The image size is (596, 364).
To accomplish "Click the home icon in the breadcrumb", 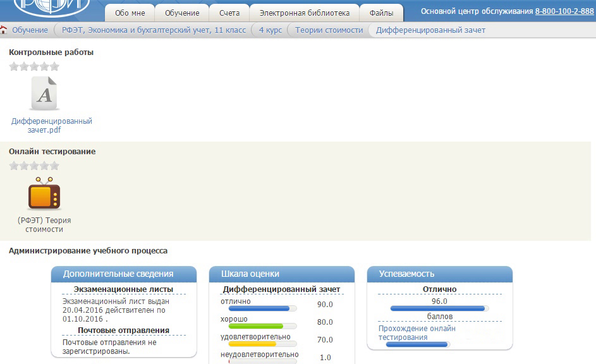I will (x=4, y=30).
